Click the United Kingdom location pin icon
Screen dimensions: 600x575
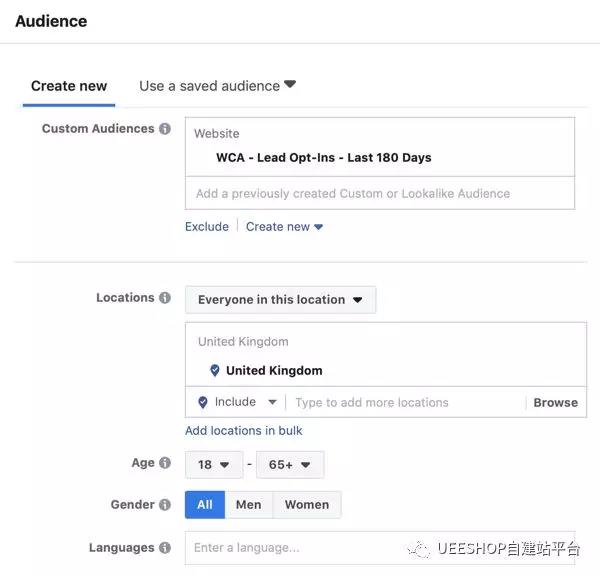214,370
